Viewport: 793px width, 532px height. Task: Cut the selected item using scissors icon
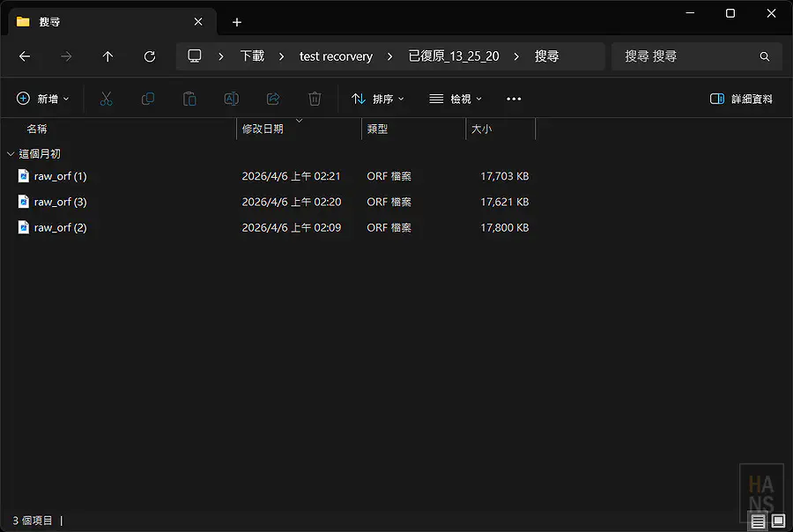click(x=107, y=99)
